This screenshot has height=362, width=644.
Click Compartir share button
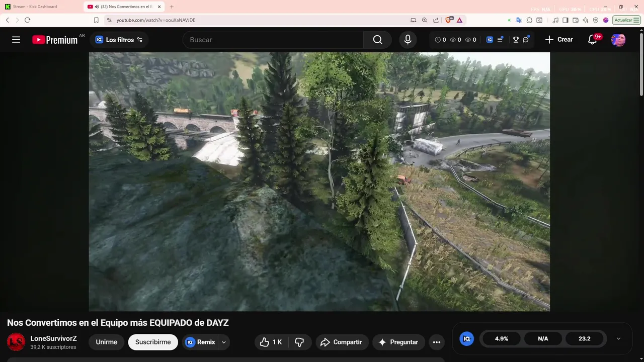point(342,342)
